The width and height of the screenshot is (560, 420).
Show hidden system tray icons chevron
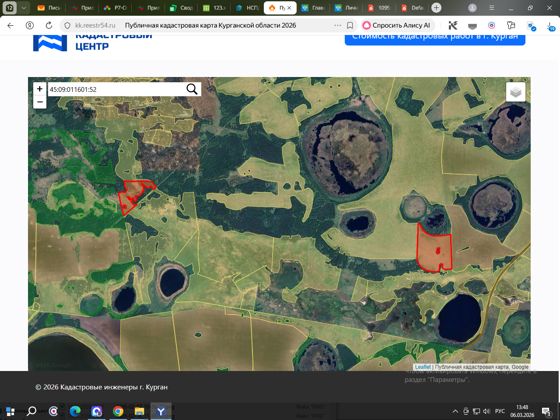point(455,411)
